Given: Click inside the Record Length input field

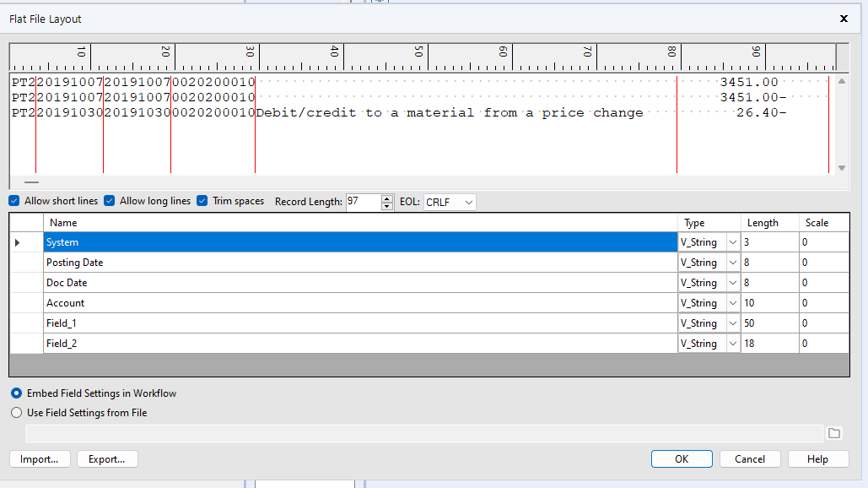Looking at the screenshot, I should click(363, 202).
